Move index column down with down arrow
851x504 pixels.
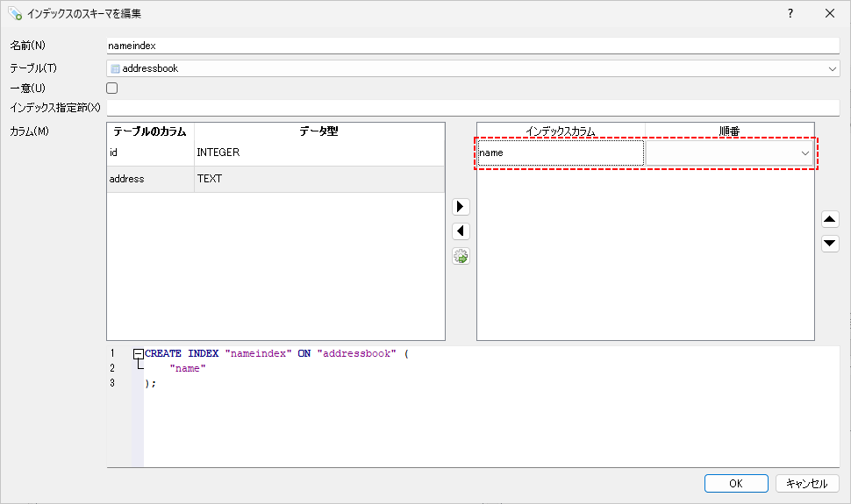[x=830, y=244]
